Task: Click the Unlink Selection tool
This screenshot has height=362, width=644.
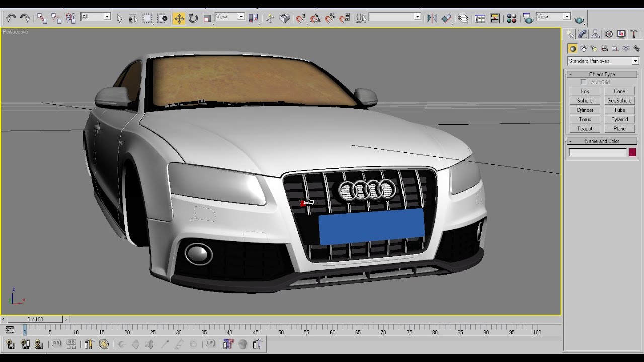Action: [56, 18]
